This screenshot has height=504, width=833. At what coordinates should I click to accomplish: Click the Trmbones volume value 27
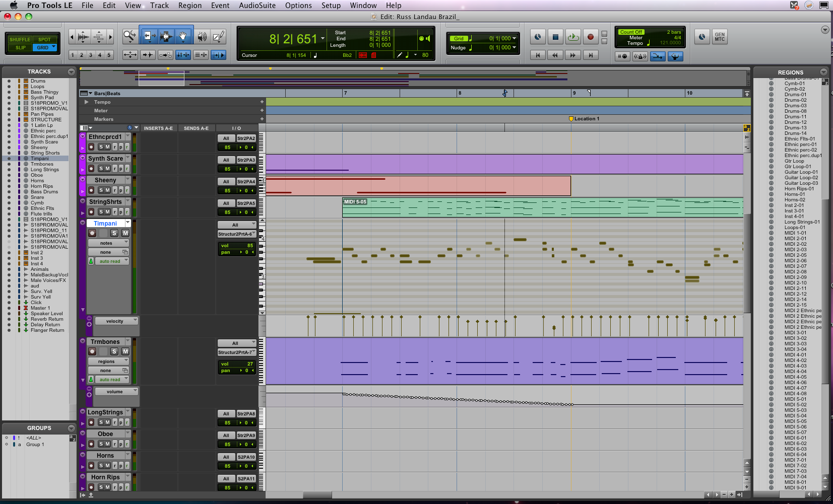(x=250, y=364)
